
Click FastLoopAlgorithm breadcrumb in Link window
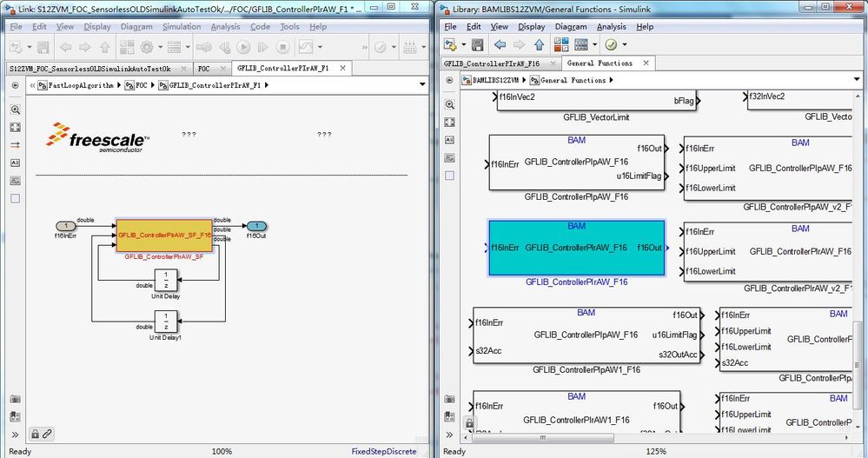[x=80, y=85]
